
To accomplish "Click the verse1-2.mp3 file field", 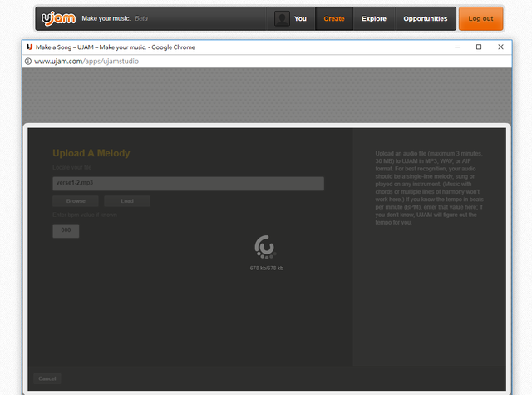I will tap(189, 183).
